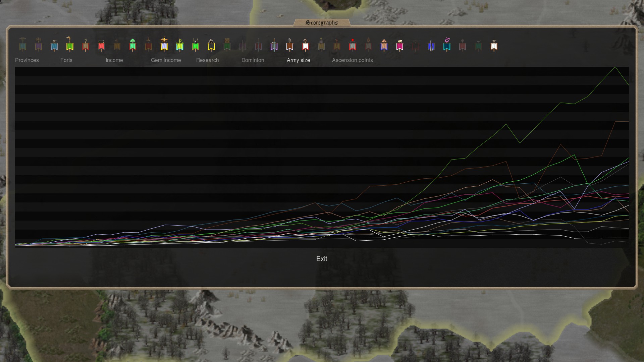This screenshot has height=362, width=644.
Task: Toggle the dim red banner with small sword
Action: pos(258,44)
